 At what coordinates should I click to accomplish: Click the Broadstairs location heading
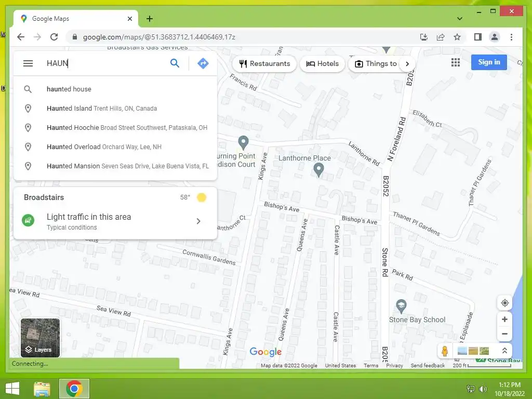[44, 197]
